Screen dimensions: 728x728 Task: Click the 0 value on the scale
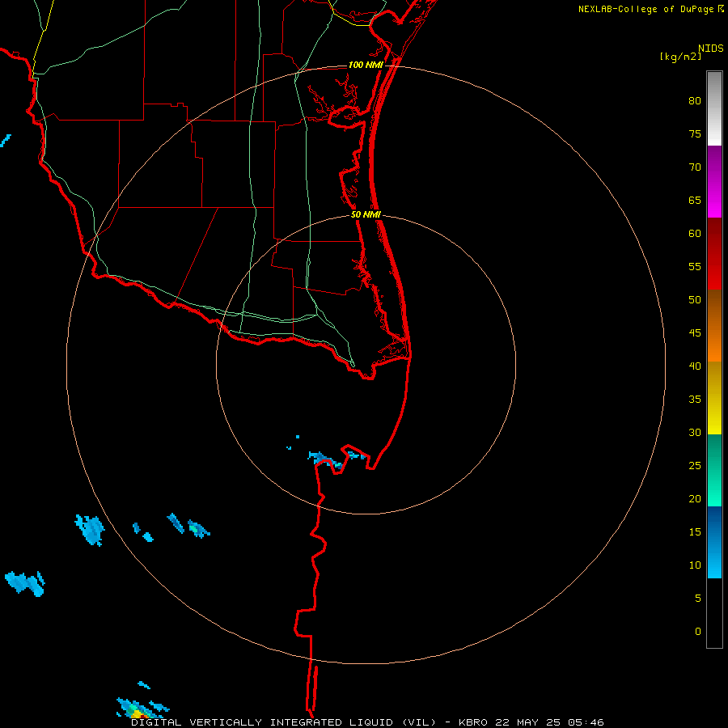click(x=698, y=632)
